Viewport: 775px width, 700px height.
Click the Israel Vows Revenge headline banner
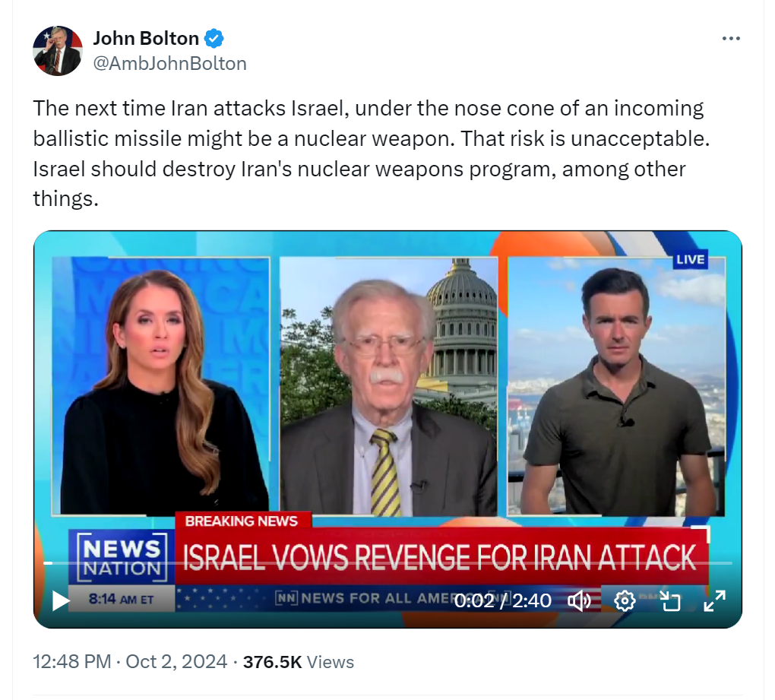click(441, 556)
